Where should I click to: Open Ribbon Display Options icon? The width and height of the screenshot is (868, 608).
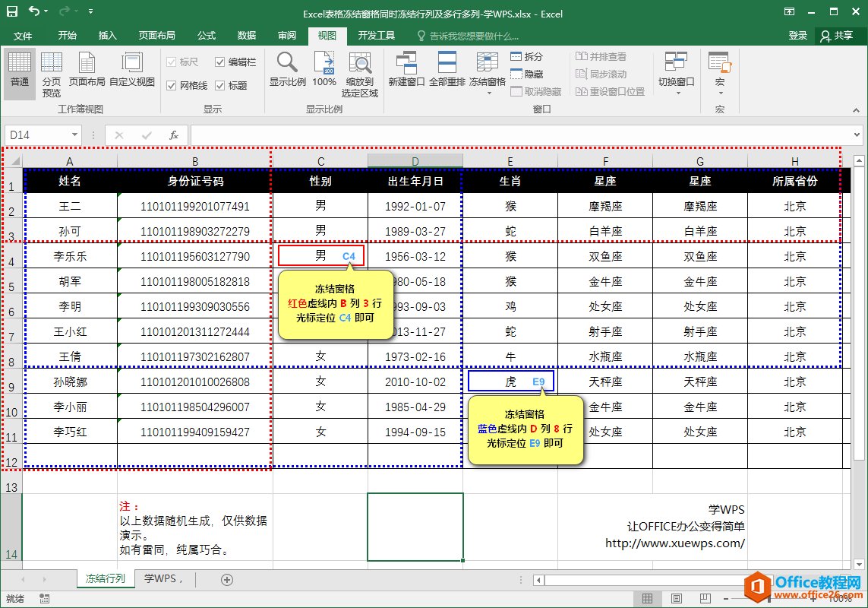pyautogui.click(x=789, y=11)
